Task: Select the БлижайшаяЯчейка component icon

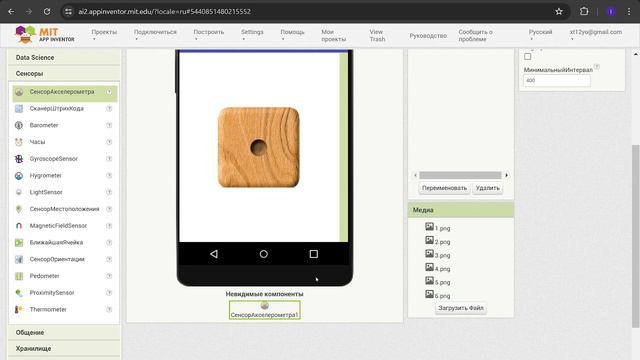Action: 19,242
